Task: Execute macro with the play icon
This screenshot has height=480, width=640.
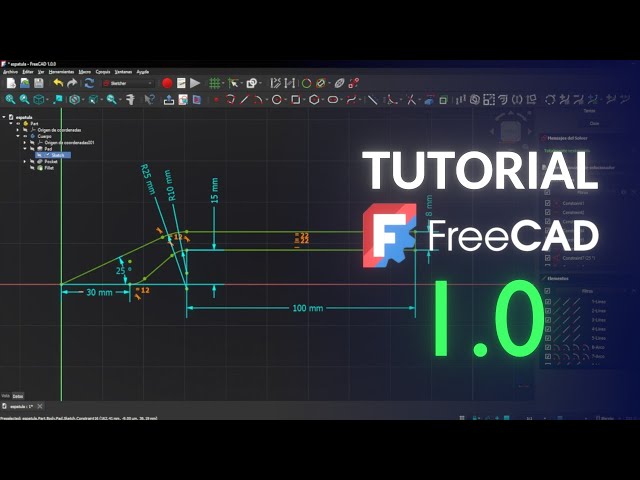Action: [195, 83]
